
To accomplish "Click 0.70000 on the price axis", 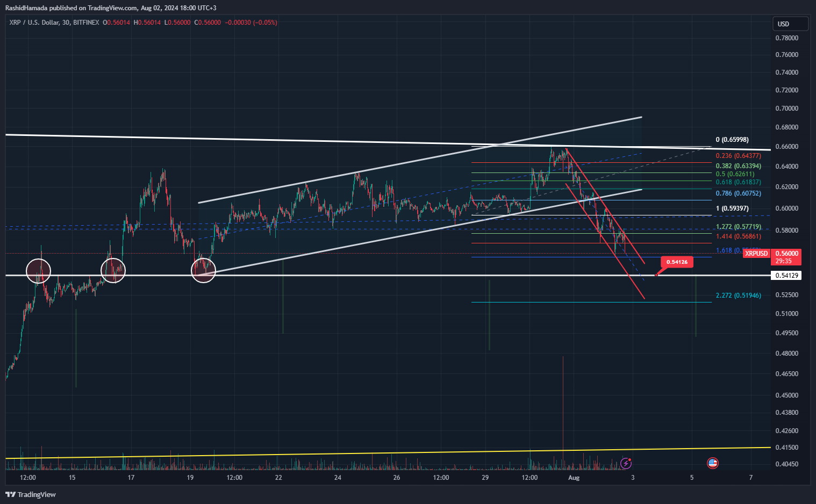I will point(786,109).
